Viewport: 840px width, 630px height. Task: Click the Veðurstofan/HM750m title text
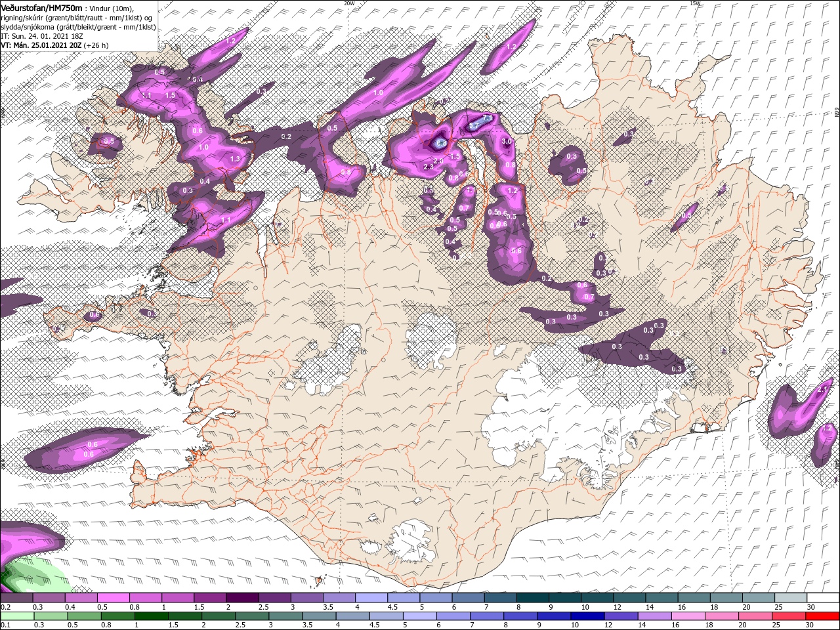coord(41,7)
